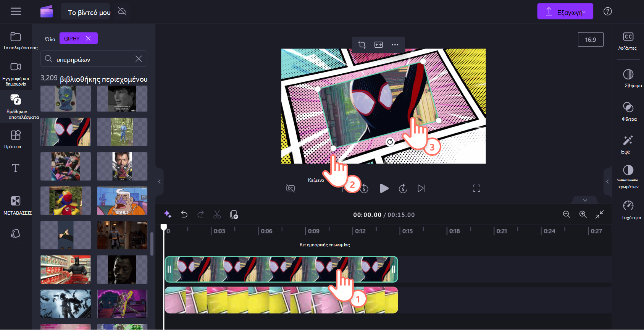Open Εφέ effects panel
The image size is (644, 330).
point(628,144)
